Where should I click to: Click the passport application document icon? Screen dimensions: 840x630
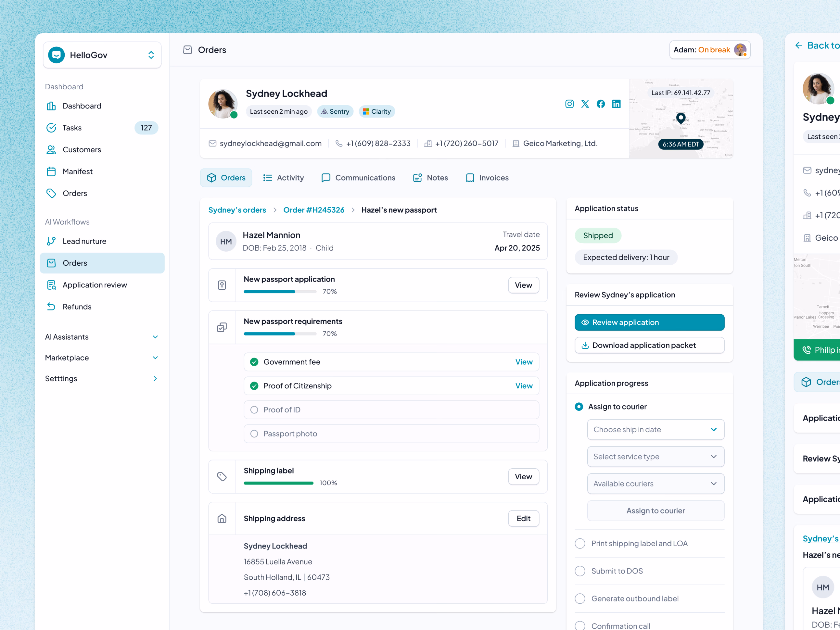click(222, 285)
